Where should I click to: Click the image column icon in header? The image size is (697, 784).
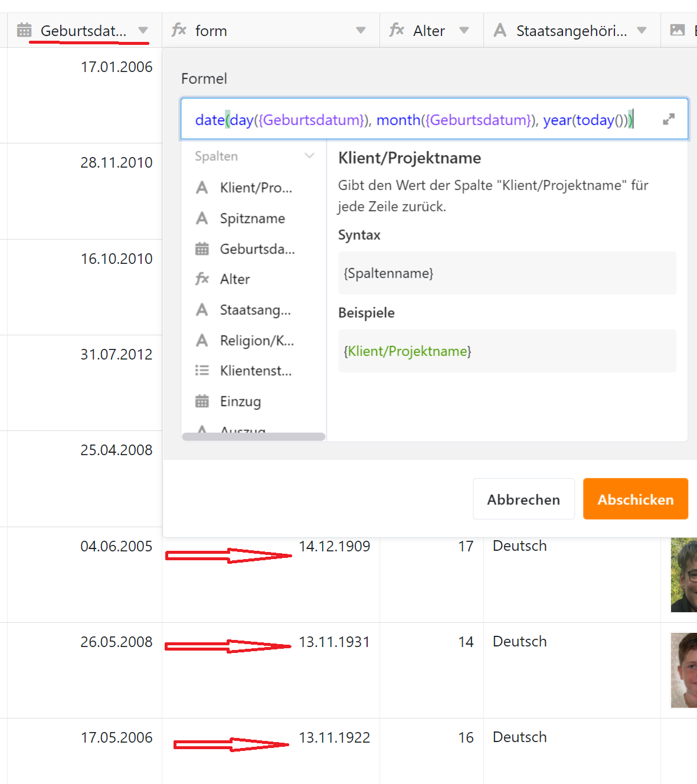pyautogui.click(x=678, y=30)
